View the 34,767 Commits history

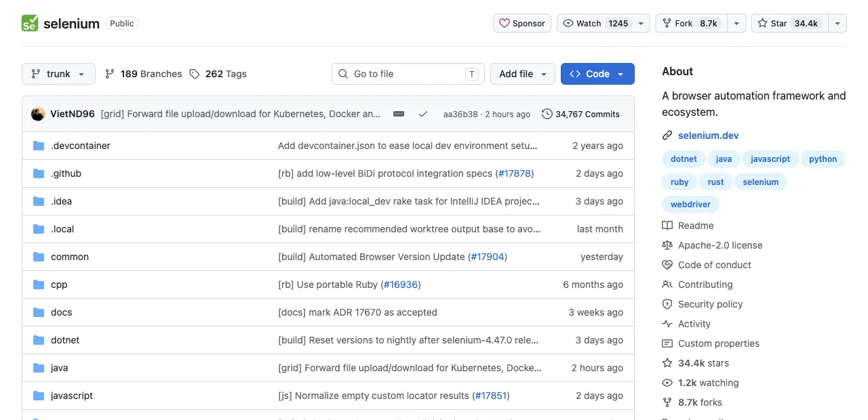click(580, 114)
